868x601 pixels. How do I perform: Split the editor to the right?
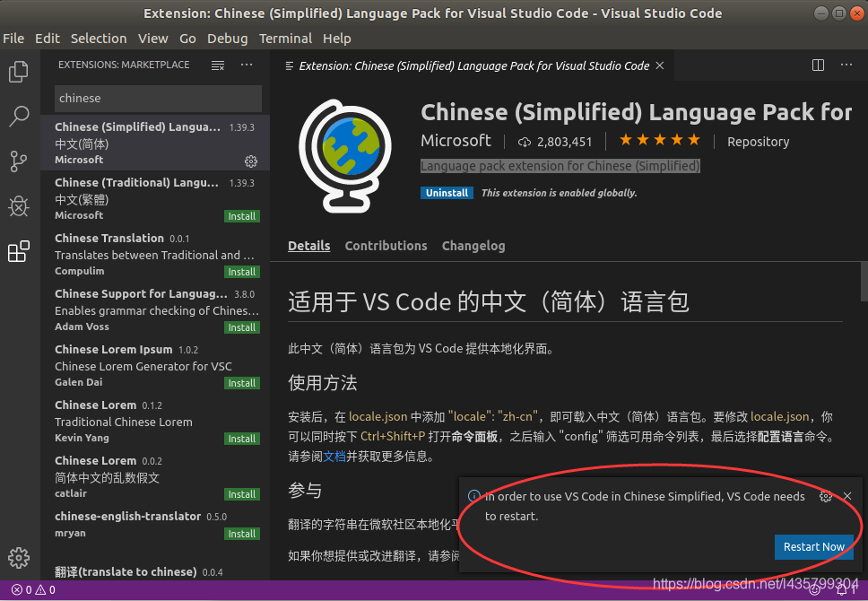click(818, 65)
